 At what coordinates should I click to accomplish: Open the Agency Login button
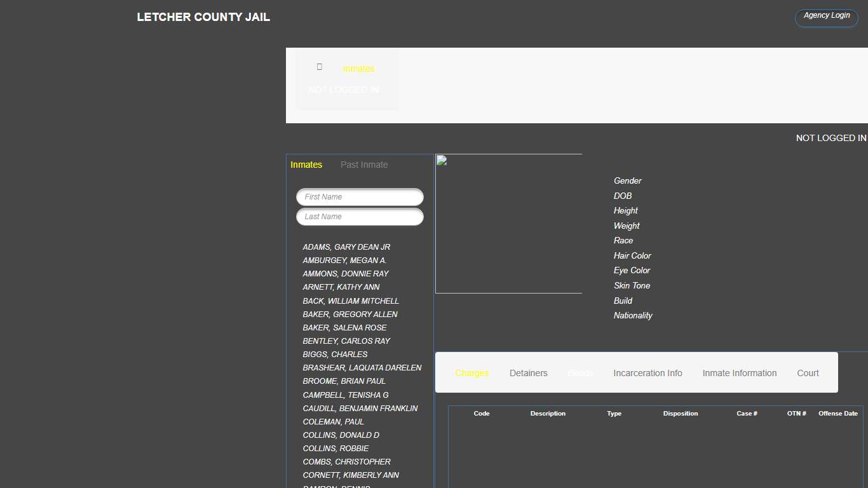point(825,17)
